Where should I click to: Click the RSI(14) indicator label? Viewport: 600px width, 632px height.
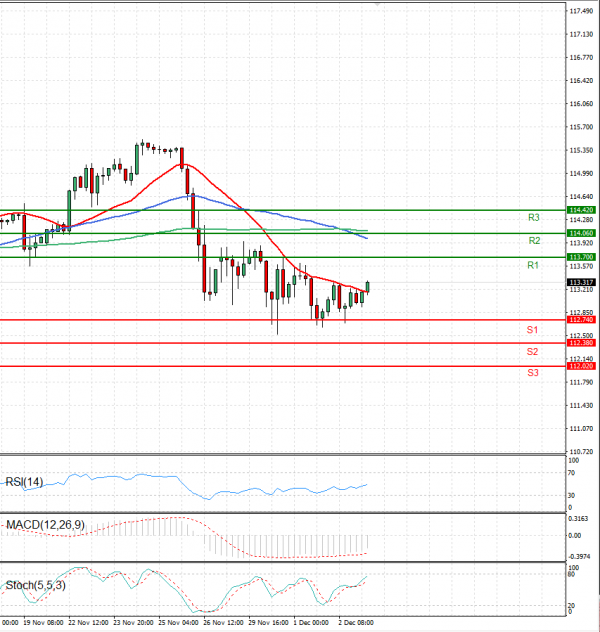(x=24, y=482)
